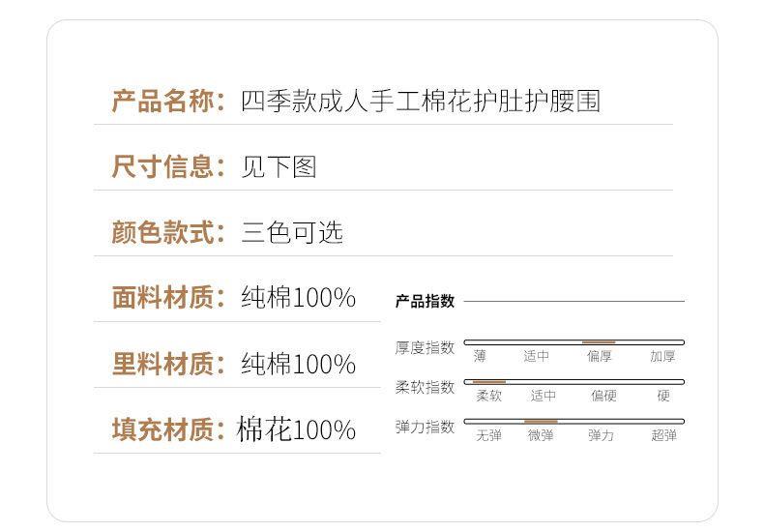Viewport: 764px width, 532px height.
Task: Click the 厚度指数 slider highlighted segment
Action: point(599,342)
